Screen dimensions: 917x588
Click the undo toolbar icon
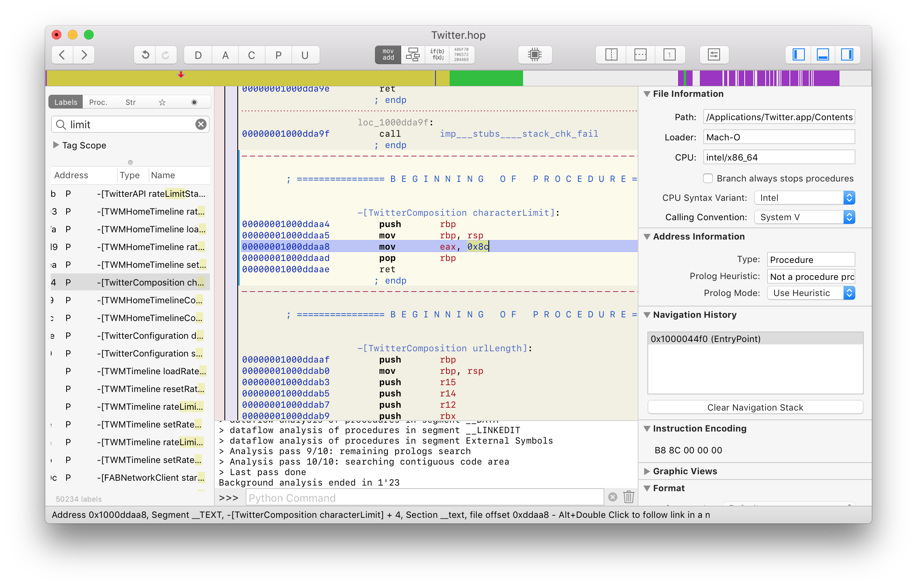click(145, 55)
